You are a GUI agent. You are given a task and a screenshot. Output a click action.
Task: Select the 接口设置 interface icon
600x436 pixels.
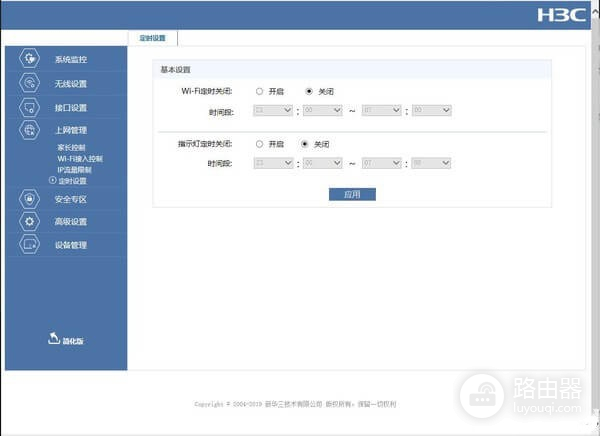[30, 107]
